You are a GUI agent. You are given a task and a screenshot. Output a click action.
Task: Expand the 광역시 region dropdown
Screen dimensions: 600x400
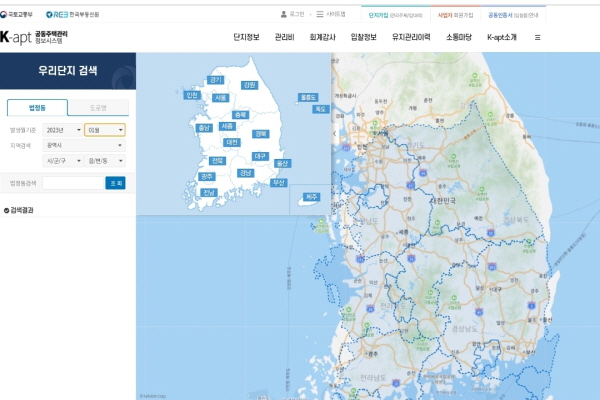[84, 145]
